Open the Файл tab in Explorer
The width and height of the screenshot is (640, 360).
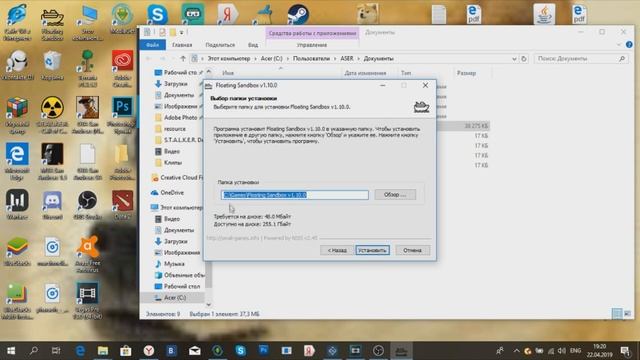click(153, 45)
